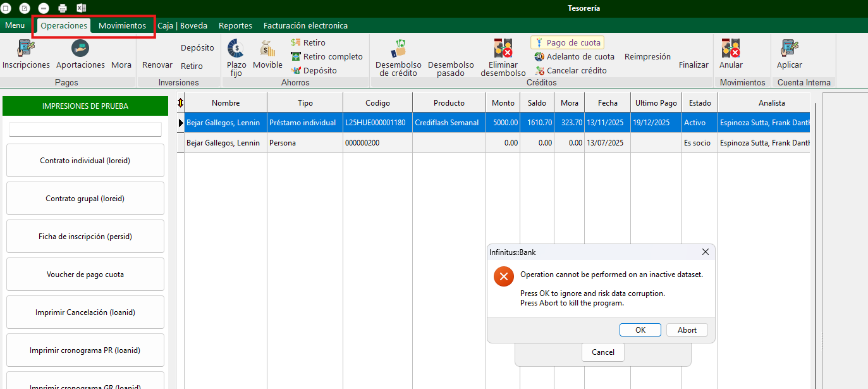The height and width of the screenshot is (389, 868).
Task: Open Aportaciones payment icon
Action: [x=80, y=49]
